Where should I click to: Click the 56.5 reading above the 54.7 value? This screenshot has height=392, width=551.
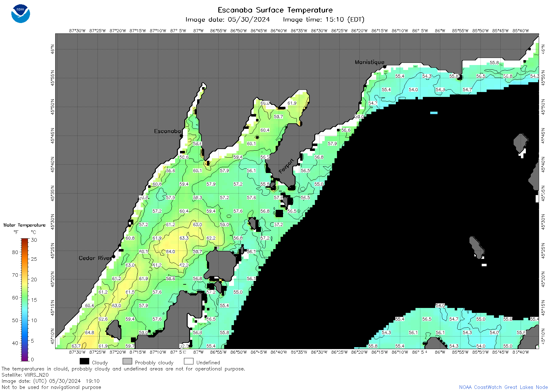[x=481, y=76]
